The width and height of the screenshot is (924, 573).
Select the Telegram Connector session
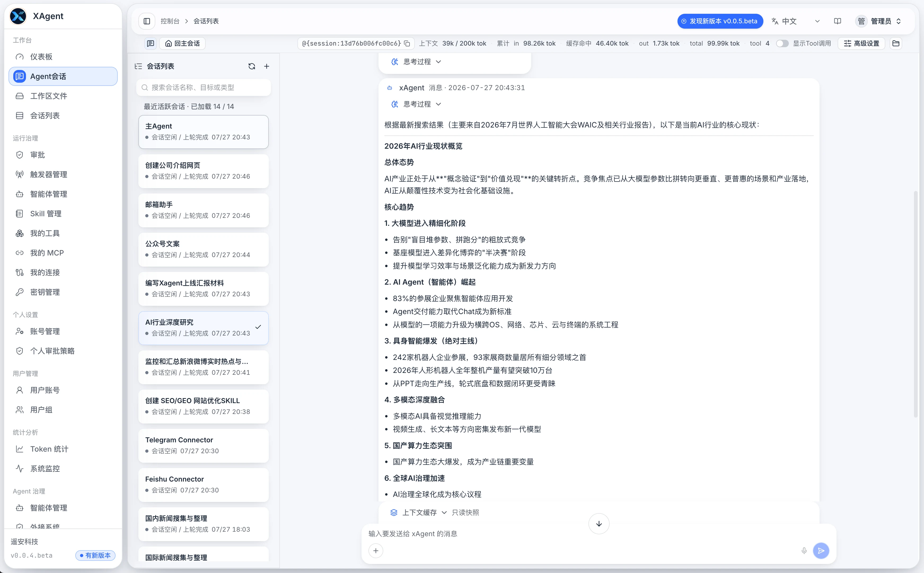[204, 446]
